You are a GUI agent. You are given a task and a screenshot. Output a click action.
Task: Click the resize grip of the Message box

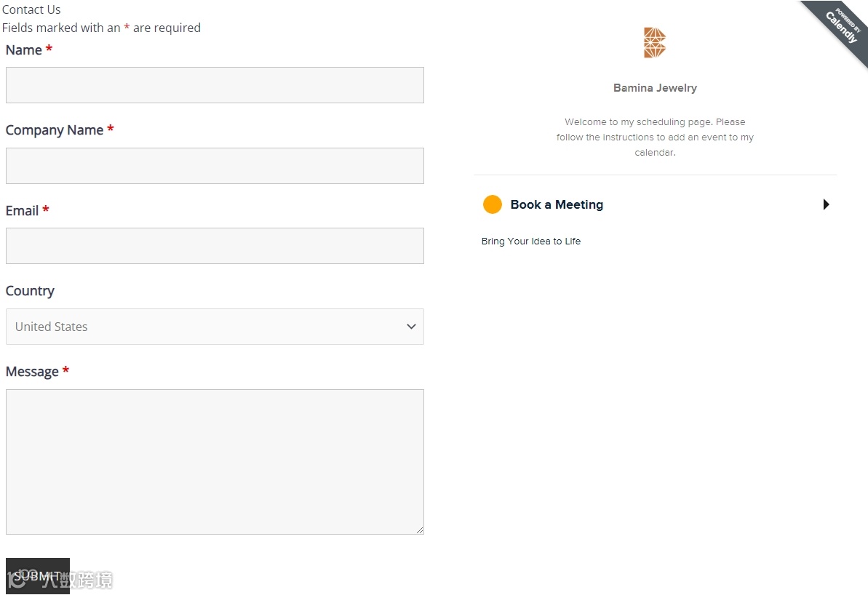419,530
